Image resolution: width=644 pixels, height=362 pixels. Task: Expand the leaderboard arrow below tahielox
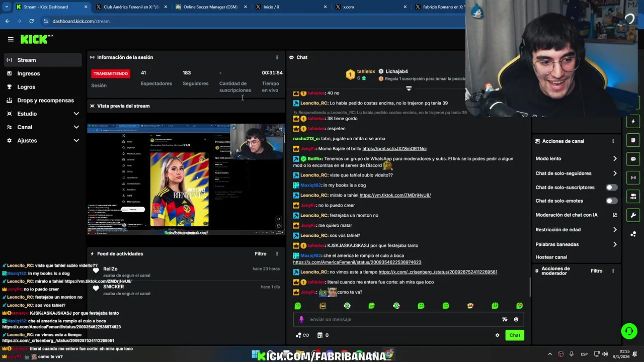pos(409,88)
